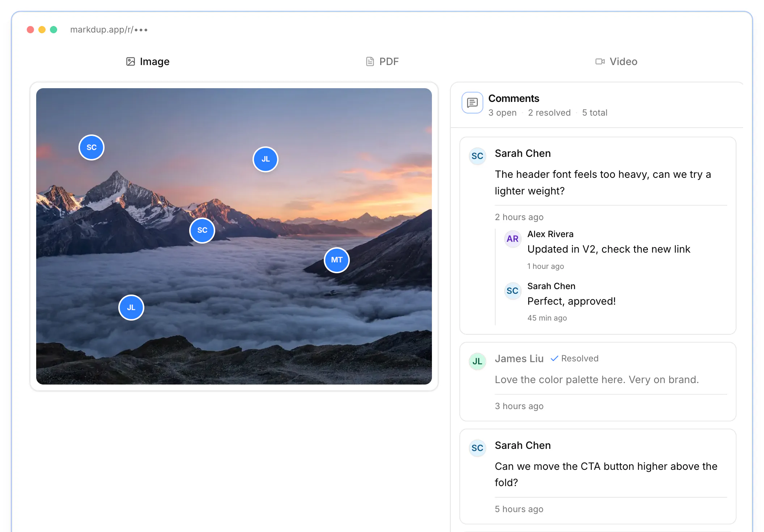Image resolution: width=764 pixels, height=532 pixels.
Task: Click the '45 min ago' timestamp
Action: point(547,318)
